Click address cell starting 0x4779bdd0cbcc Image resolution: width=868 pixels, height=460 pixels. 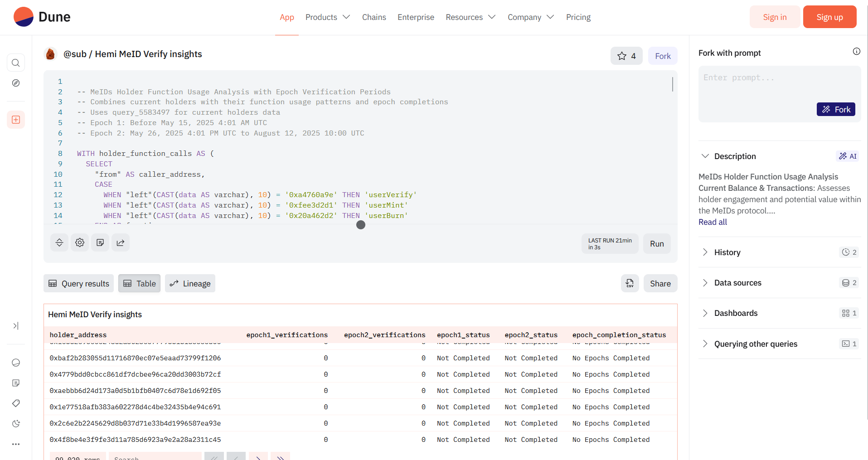(135, 374)
